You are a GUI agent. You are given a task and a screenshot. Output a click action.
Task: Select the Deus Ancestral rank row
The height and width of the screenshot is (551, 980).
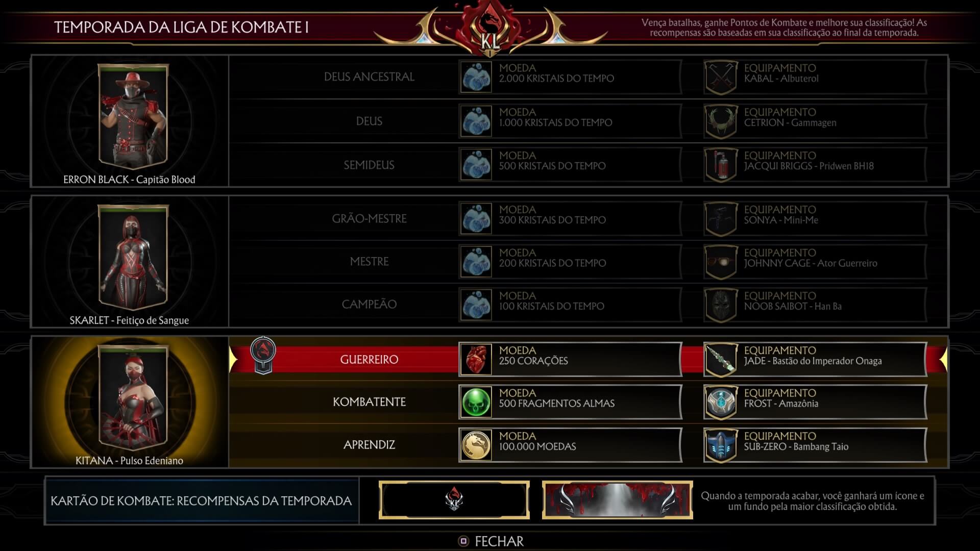pyautogui.click(x=588, y=77)
